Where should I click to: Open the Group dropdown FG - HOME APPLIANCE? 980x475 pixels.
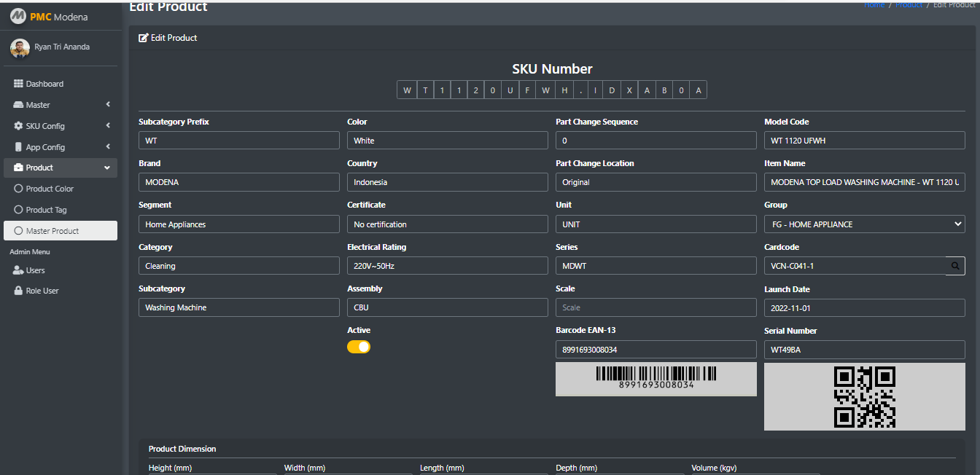pos(865,224)
